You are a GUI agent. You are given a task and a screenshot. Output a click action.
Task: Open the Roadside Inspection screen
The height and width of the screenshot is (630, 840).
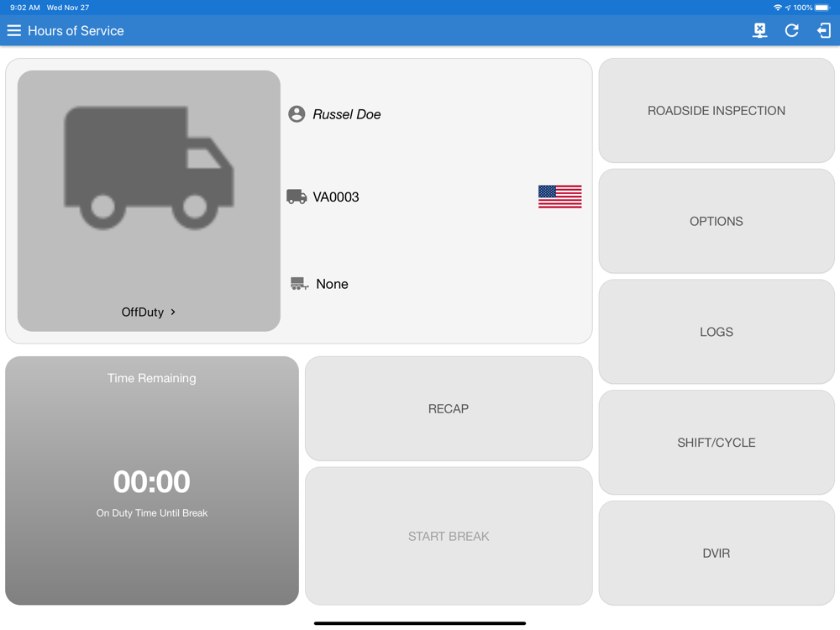coord(717,110)
